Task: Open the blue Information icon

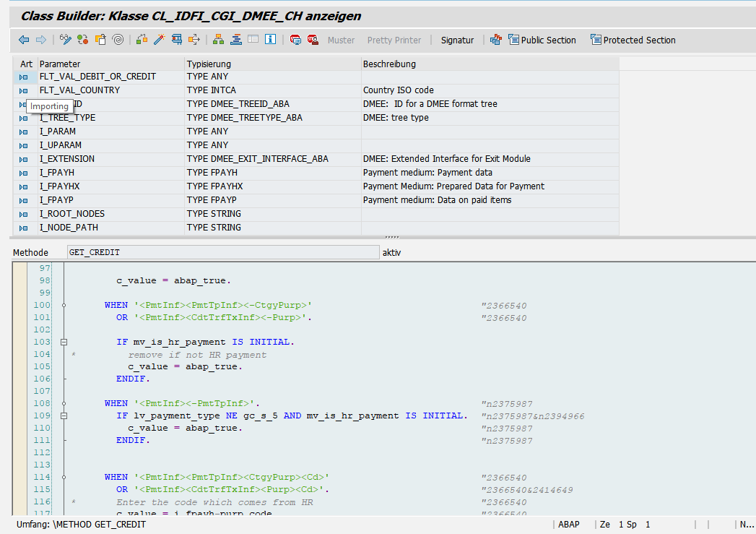Action: point(271,40)
